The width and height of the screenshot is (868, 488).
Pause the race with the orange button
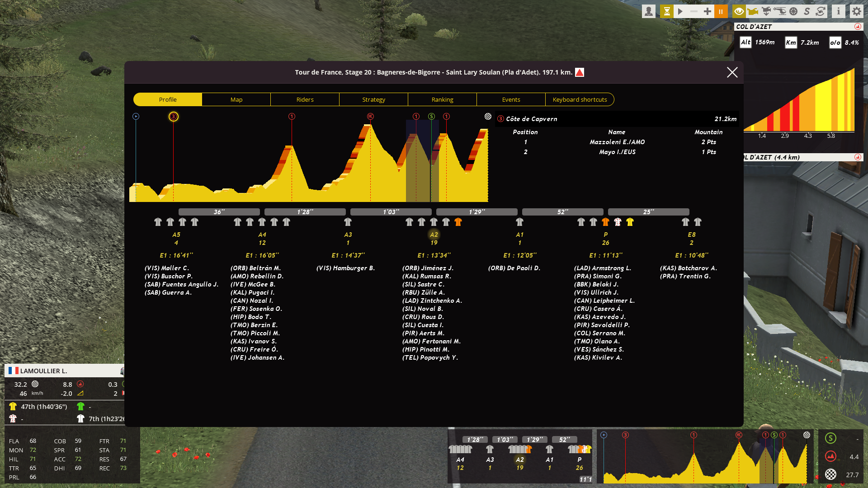(721, 11)
